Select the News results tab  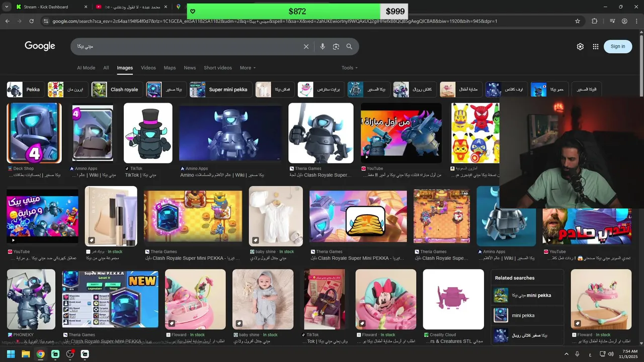coord(190,68)
